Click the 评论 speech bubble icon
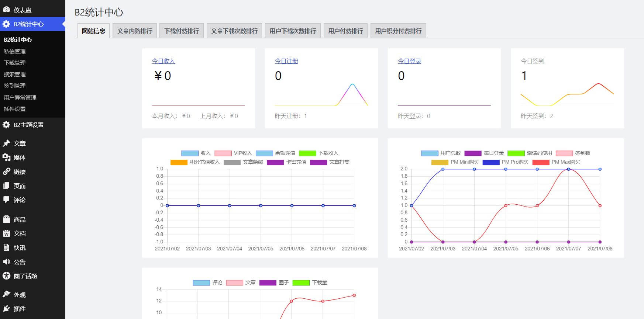The image size is (644, 319). pos(6,200)
